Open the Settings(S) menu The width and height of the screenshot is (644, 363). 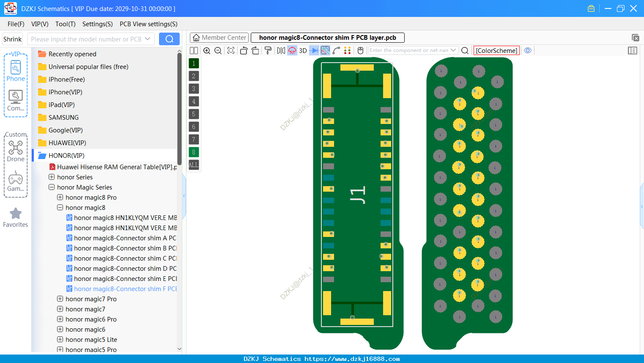[x=98, y=24]
